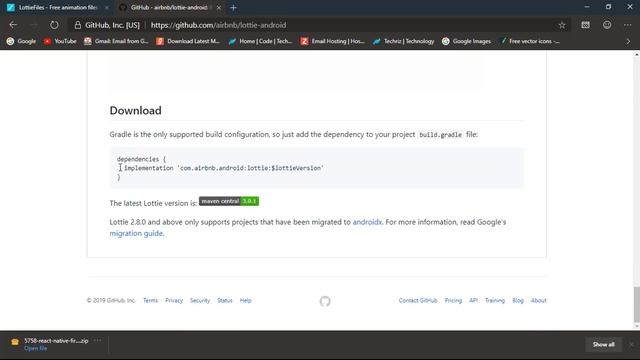
Task: Click the Status footer link
Action: tap(224, 300)
